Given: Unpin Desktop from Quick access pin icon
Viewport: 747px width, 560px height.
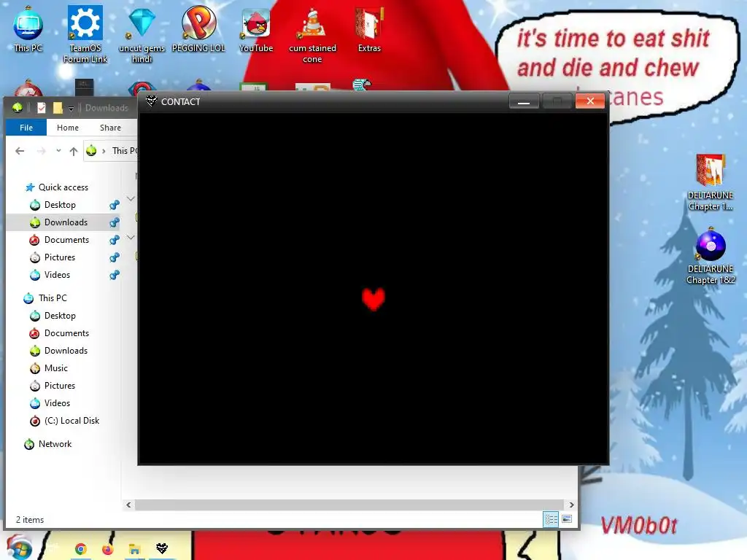Looking at the screenshot, I should [115, 205].
